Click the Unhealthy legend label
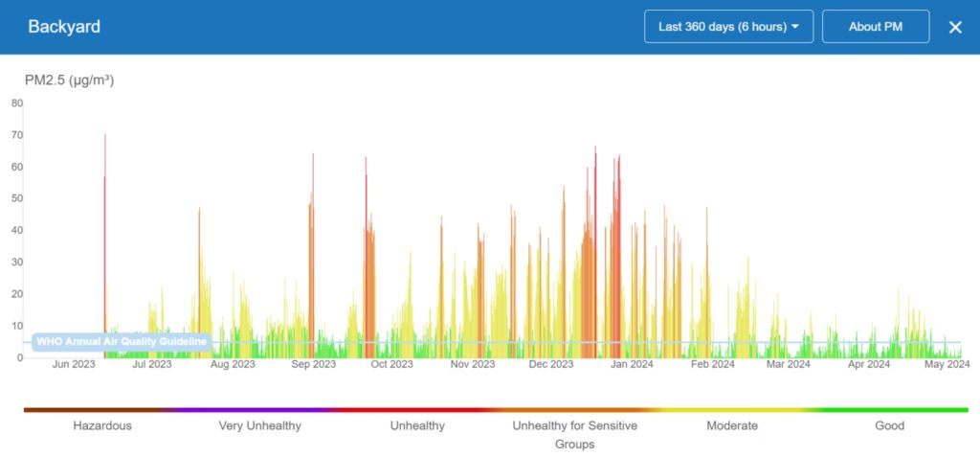This screenshot has width=980, height=457. (x=417, y=425)
